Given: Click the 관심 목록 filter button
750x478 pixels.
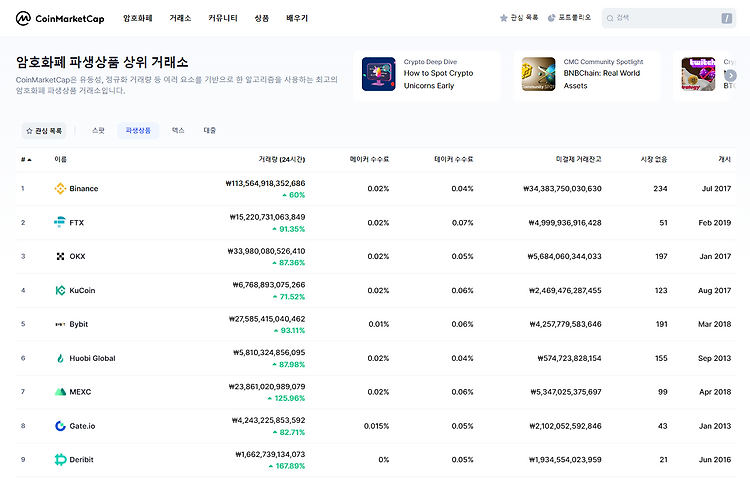Looking at the screenshot, I should click(x=44, y=131).
